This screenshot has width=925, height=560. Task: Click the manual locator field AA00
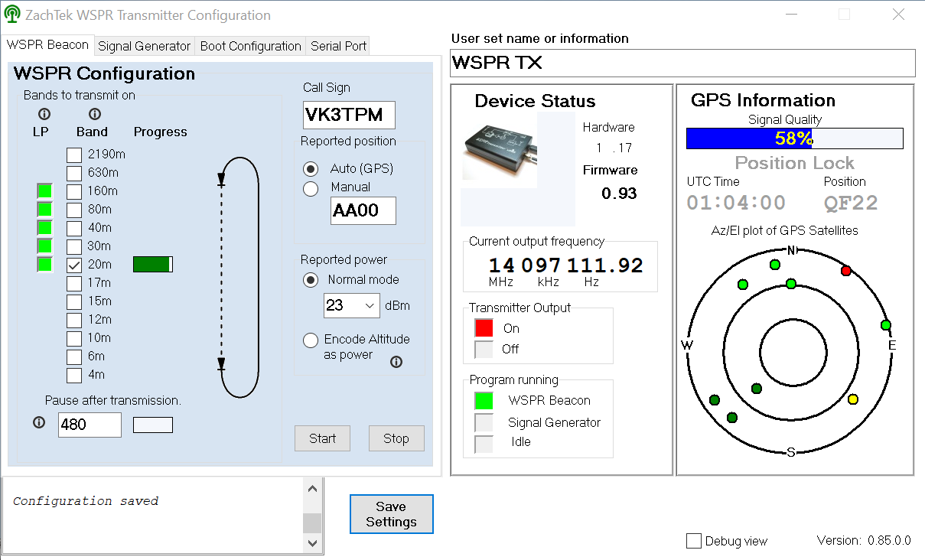coord(363,211)
